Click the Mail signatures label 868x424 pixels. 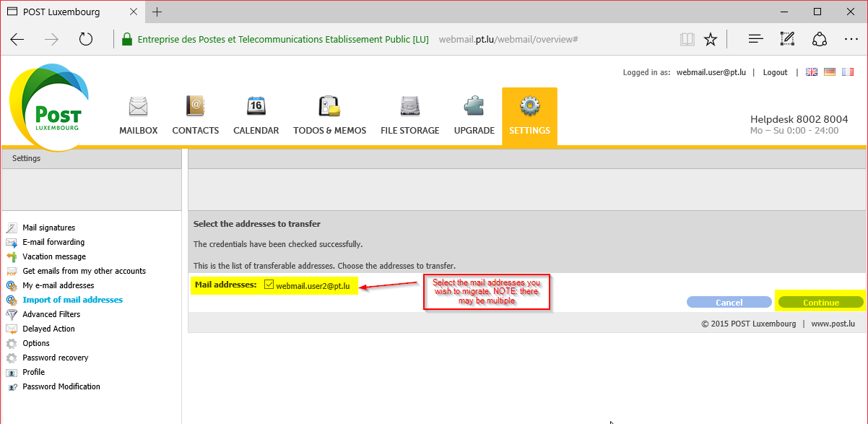coord(49,228)
